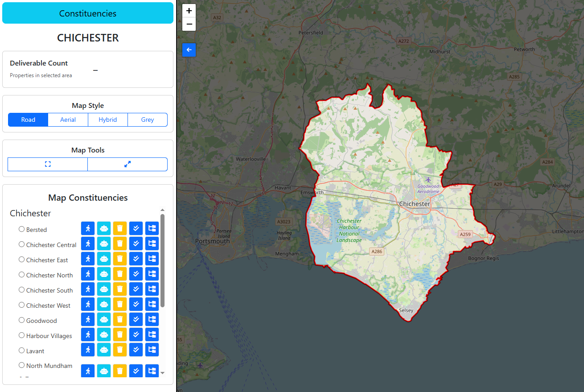The width and height of the screenshot is (584, 392).
Task: Click the yellow trash icon for Chichester East
Action: tap(119, 258)
